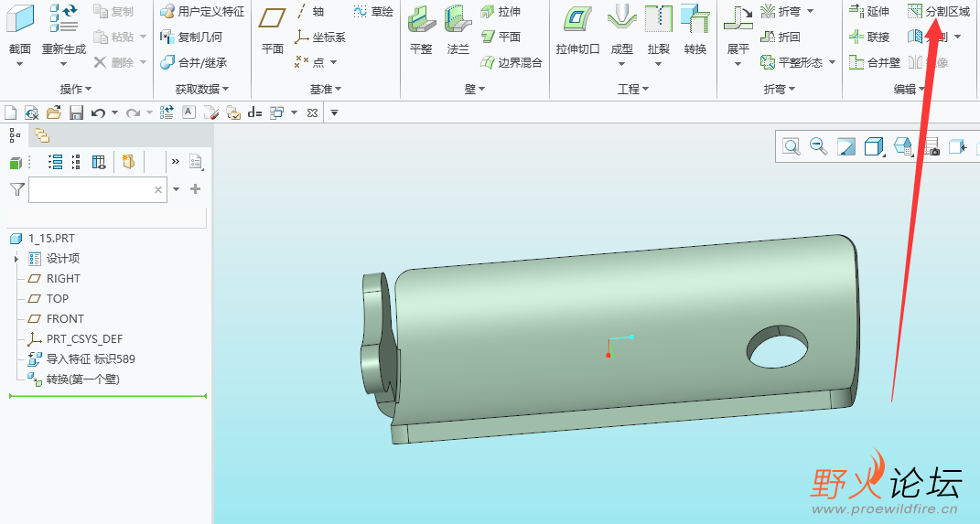Toggle the green model display icon

coord(16,163)
